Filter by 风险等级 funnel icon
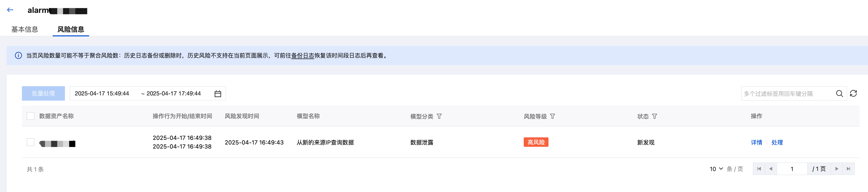Viewport: 868px width, 192px height. pyautogui.click(x=552, y=116)
